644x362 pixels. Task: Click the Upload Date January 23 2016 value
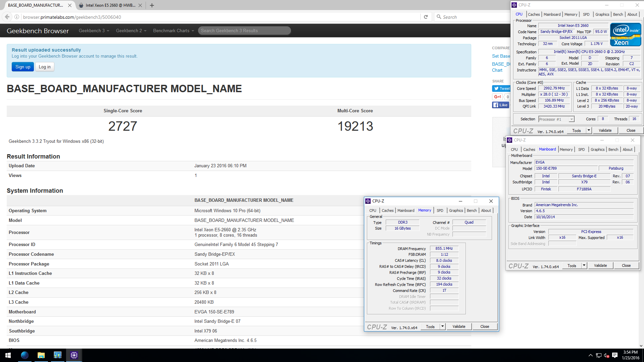click(220, 166)
